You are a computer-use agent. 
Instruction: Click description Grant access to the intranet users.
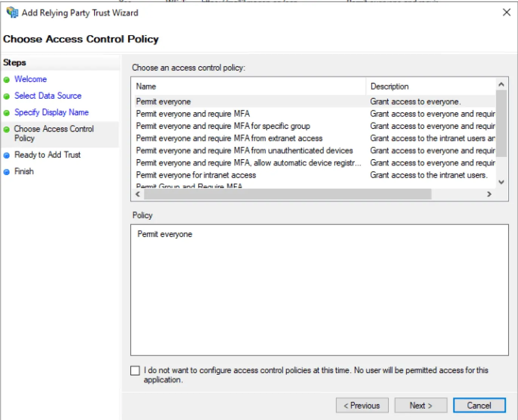tap(429, 175)
